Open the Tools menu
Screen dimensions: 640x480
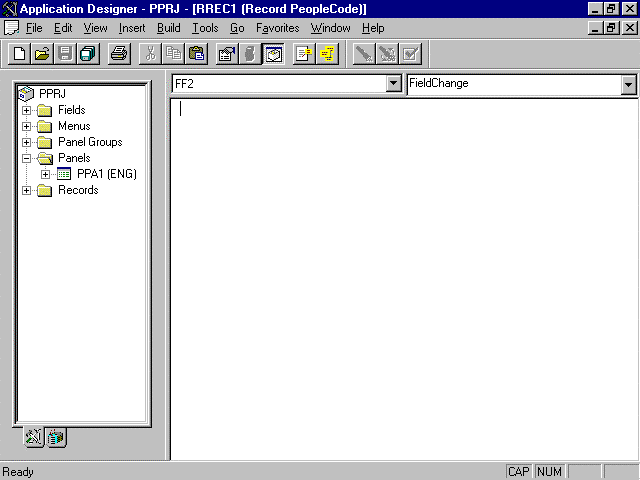point(205,28)
